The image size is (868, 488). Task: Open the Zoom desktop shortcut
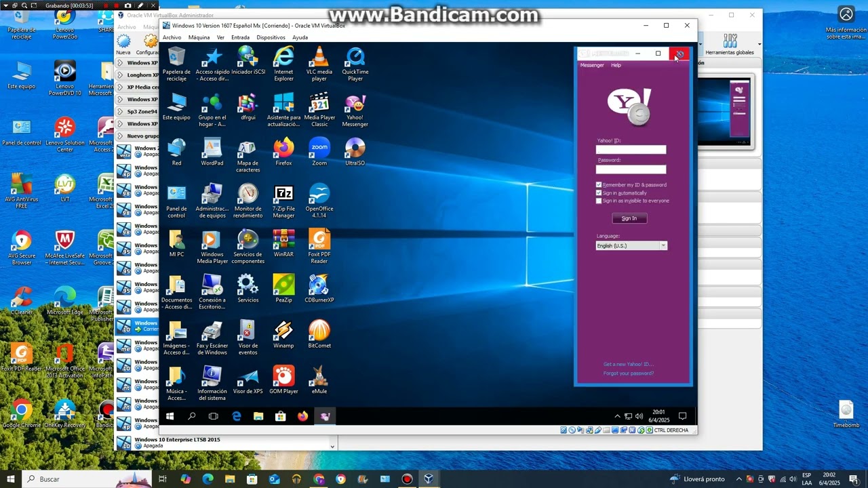point(319,152)
